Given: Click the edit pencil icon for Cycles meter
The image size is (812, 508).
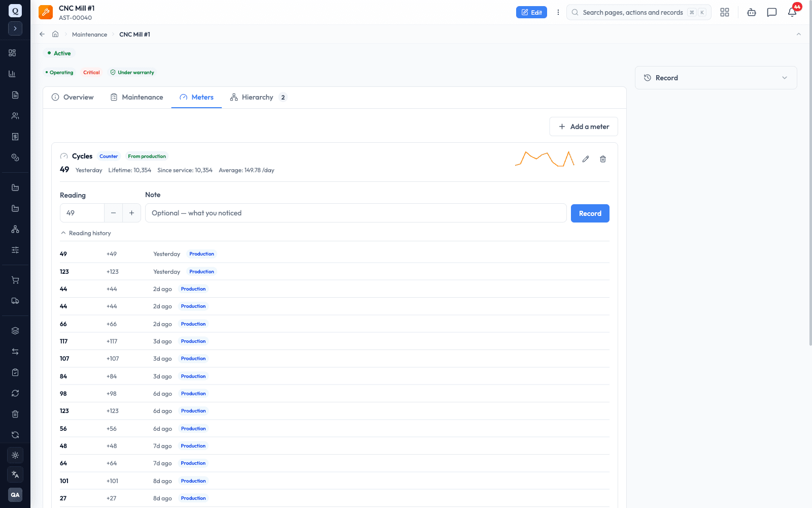Looking at the screenshot, I should (586, 159).
